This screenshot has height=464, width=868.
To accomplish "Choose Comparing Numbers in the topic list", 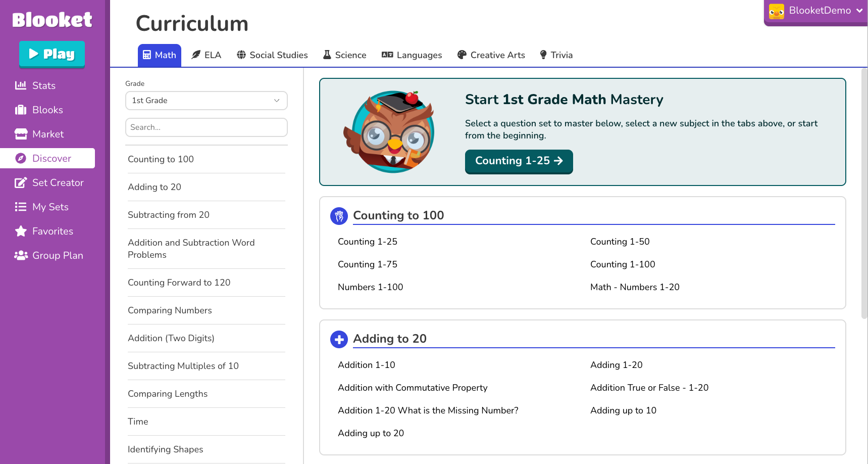I will coord(170,310).
